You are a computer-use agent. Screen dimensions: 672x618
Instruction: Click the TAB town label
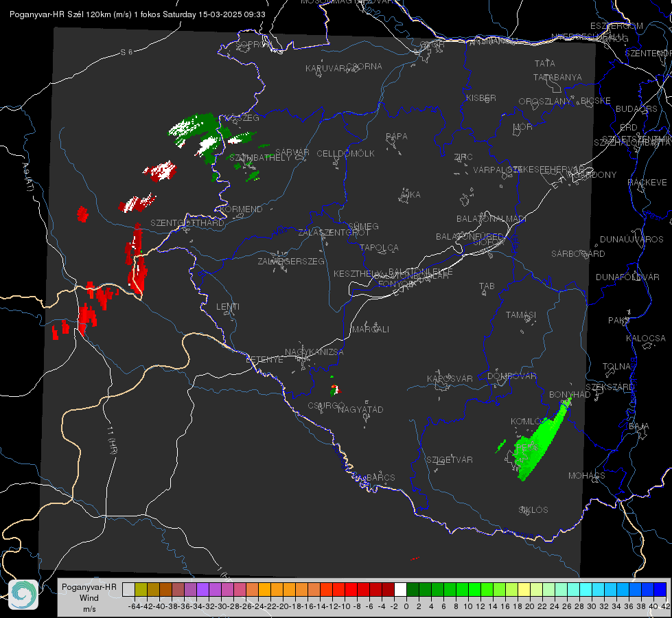(x=487, y=286)
